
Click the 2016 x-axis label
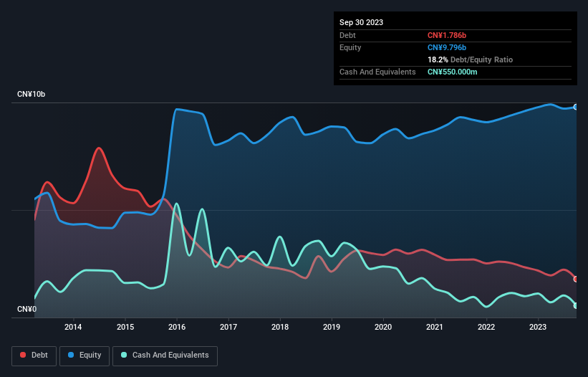[x=177, y=327]
